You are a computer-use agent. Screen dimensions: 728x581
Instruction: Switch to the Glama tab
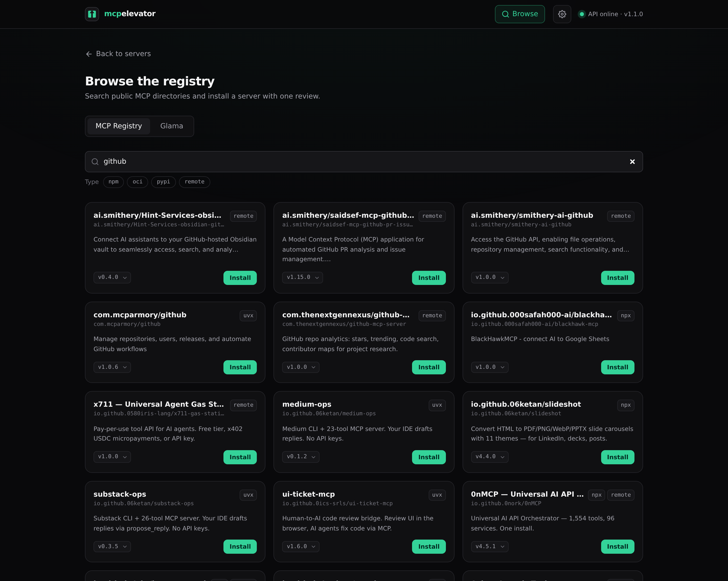click(172, 126)
